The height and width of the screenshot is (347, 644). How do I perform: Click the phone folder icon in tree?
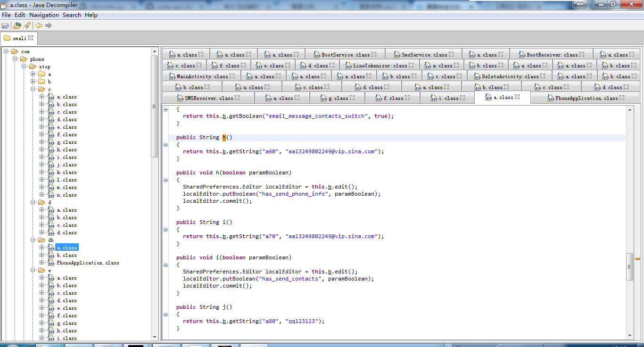[24, 59]
